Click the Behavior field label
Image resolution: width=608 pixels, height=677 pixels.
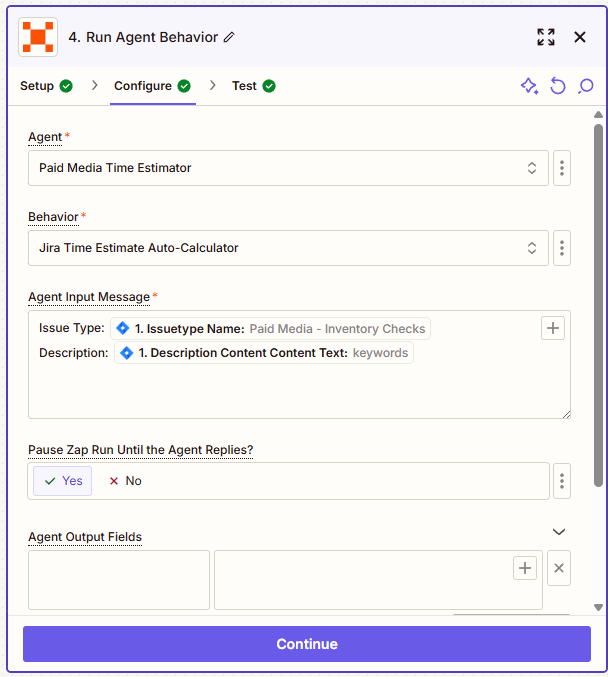coord(53,217)
